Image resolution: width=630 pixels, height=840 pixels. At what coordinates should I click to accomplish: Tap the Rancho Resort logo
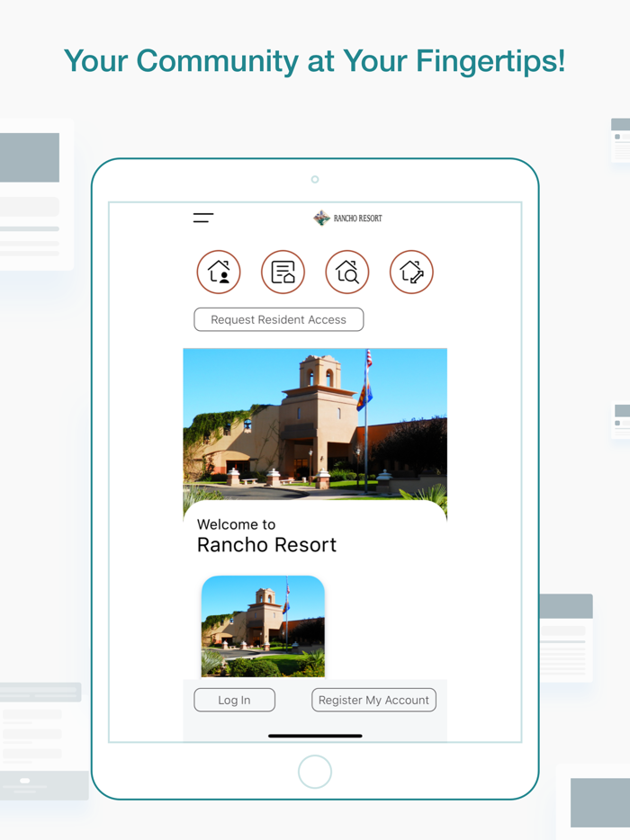click(347, 218)
